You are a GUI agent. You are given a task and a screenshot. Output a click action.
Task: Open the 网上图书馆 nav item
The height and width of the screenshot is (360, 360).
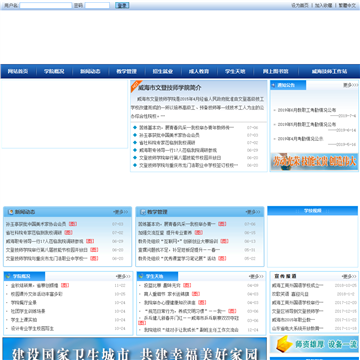(275, 71)
